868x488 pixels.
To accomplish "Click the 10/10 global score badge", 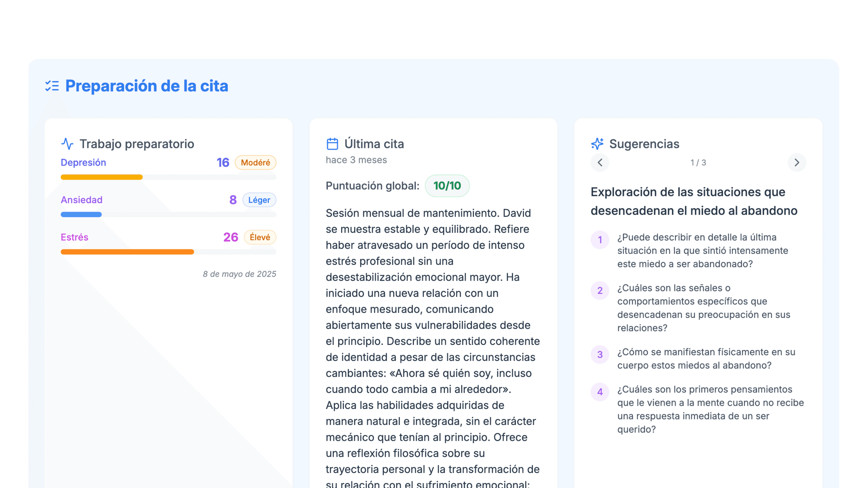I will [x=447, y=185].
